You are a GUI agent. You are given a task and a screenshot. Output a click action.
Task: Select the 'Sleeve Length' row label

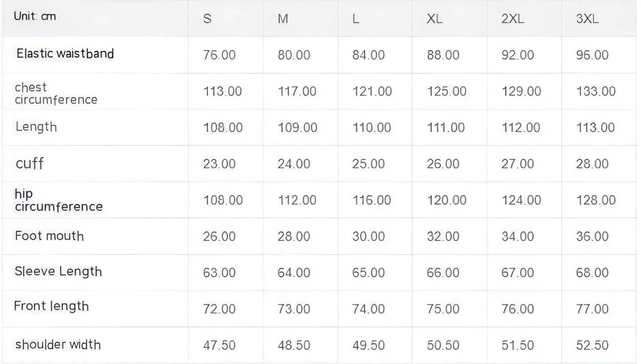[x=58, y=271]
